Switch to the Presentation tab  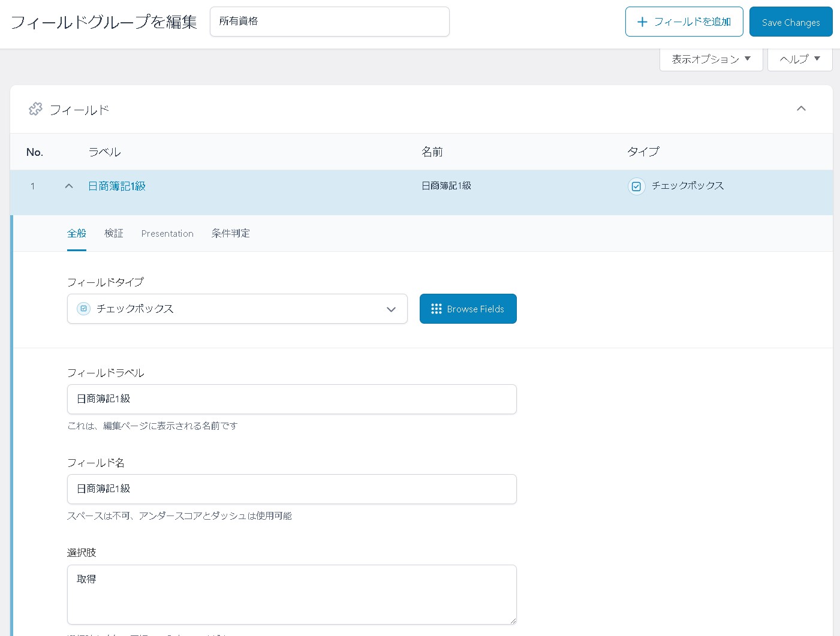167,233
